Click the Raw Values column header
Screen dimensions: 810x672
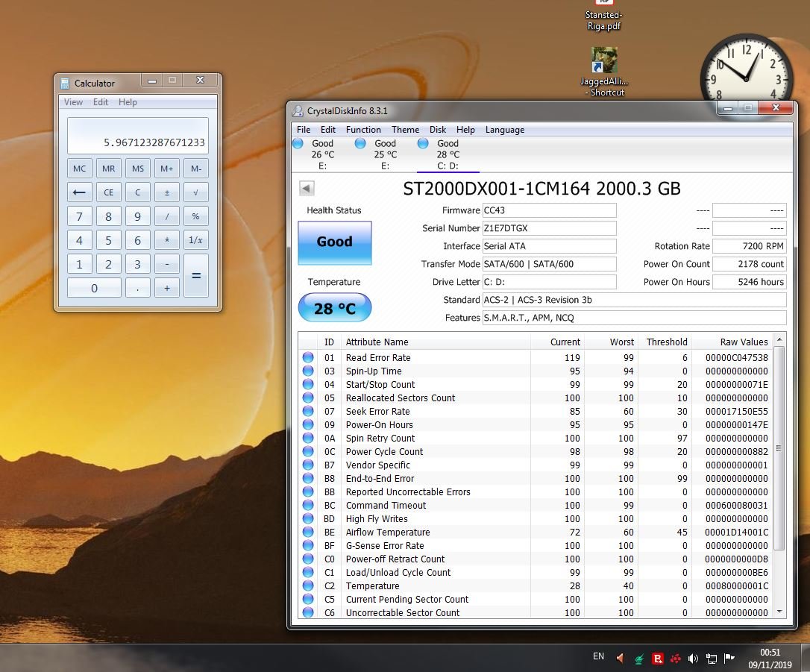[743, 342]
